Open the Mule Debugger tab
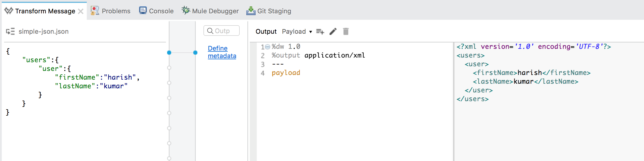The width and height of the screenshot is (644, 161). click(215, 11)
